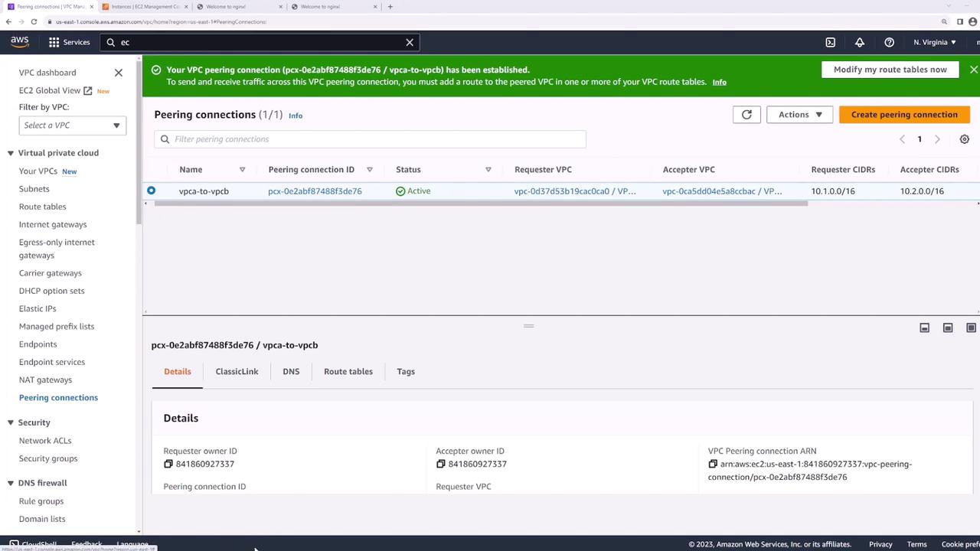Click Modify my route tables now
This screenshot has width=980, height=551.
[890, 70]
